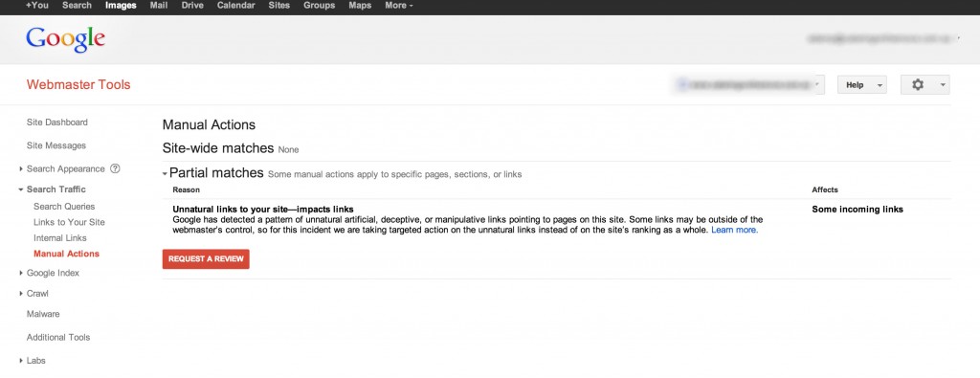Click the Search Appearance help question mark

point(115,168)
